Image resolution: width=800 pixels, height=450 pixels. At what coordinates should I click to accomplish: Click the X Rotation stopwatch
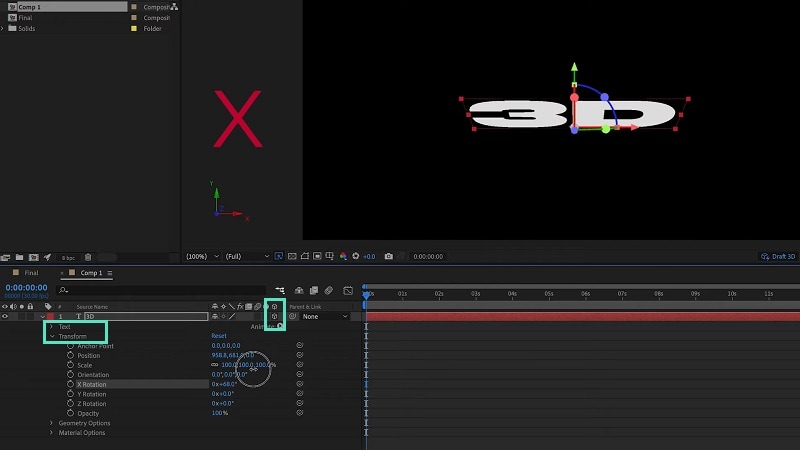[70, 384]
